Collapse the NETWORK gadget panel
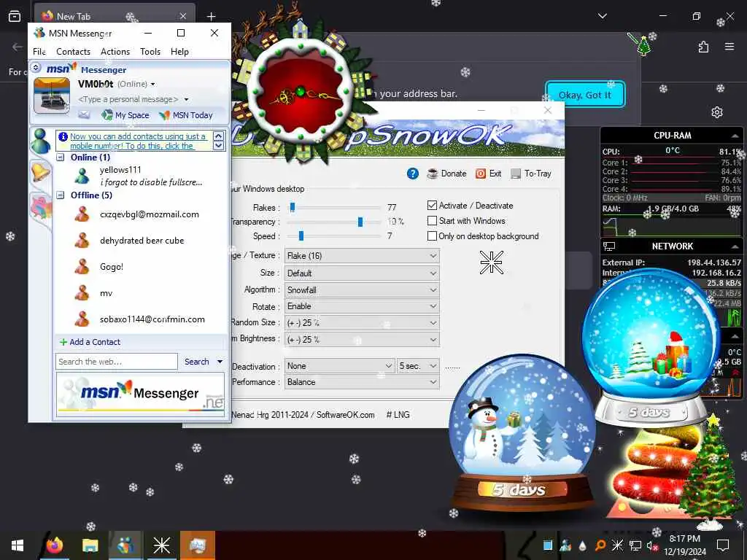The width and height of the screenshot is (747, 560). click(735, 246)
